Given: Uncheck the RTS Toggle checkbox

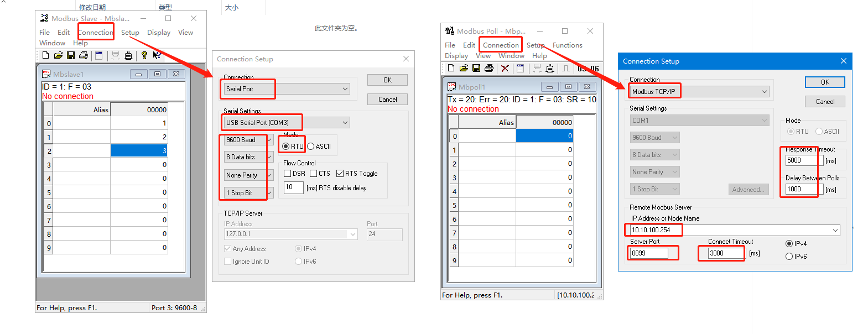Looking at the screenshot, I should point(340,174).
